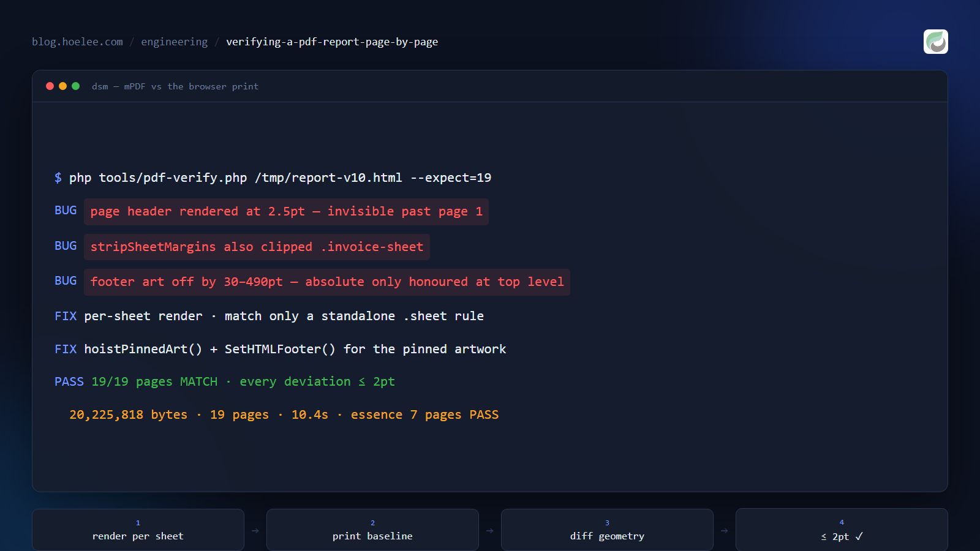This screenshot has width=980, height=551.
Task: Click the terminal title dsm mPDF text
Action: [x=175, y=86]
